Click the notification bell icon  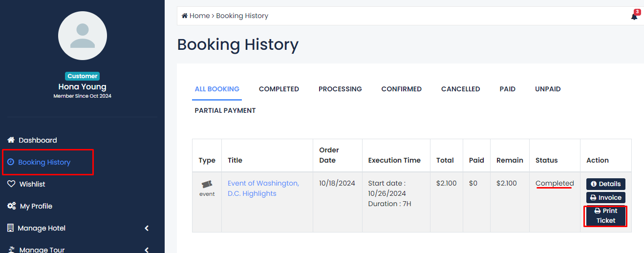[x=634, y=16]
